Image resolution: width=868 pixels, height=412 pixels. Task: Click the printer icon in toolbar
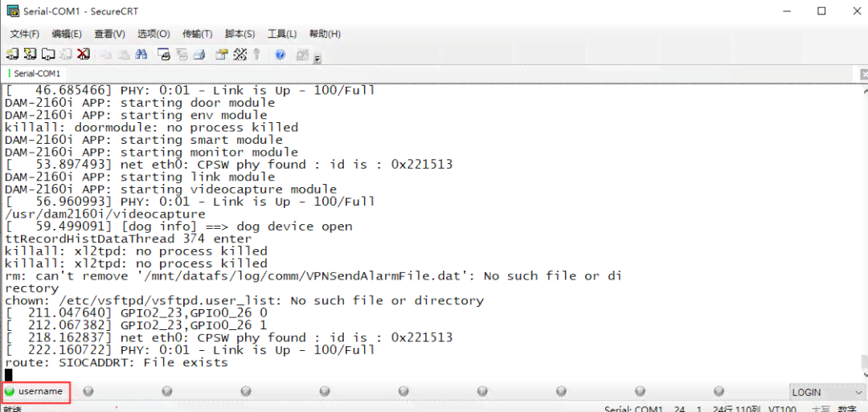[x=199, y=54]
